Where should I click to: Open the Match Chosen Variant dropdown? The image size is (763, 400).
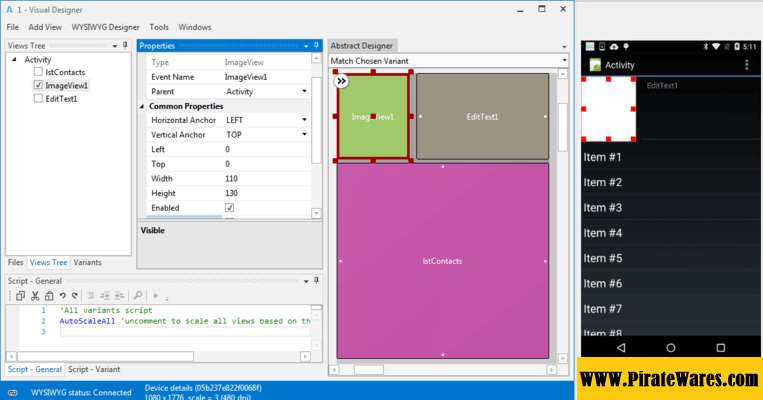[x=563, y=61]
